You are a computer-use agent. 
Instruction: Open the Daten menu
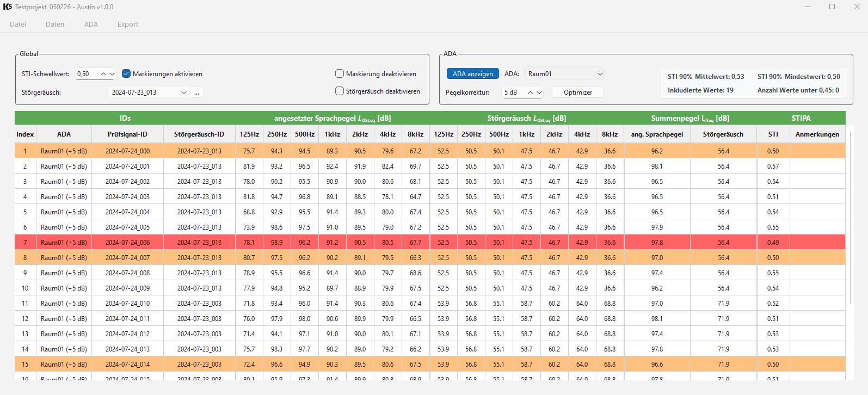point(55,24)
